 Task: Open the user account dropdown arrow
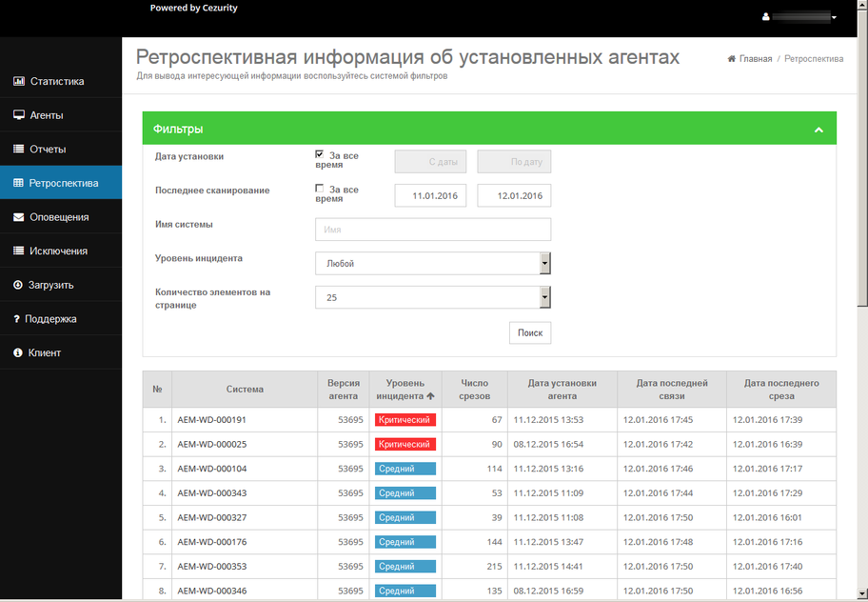point(834,18)
